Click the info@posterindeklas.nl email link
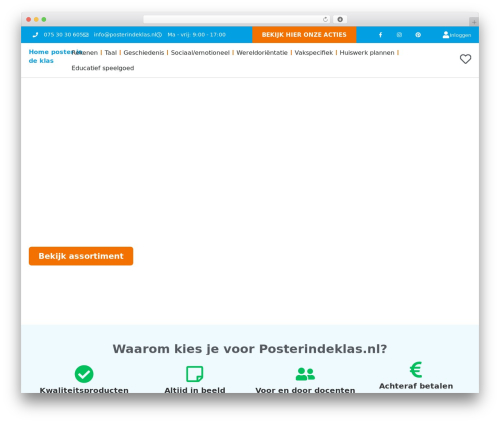The height and width of the screenshot is (423, 500). [x=125, y=35]
